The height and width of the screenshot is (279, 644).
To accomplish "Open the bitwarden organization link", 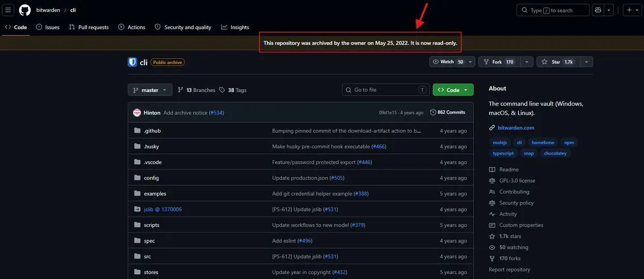I will click(48, 10).
